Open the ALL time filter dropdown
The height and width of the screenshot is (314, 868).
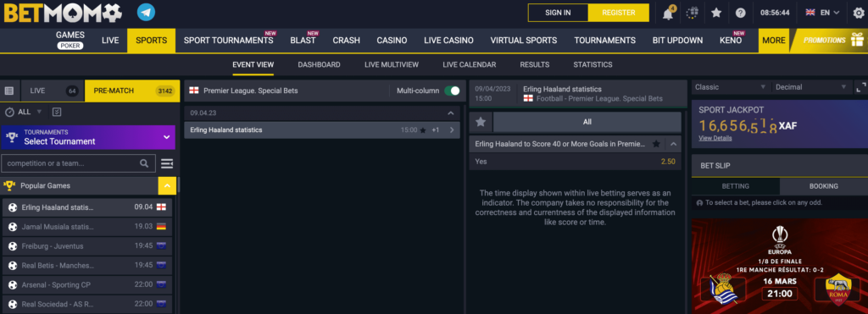(24, 112)
